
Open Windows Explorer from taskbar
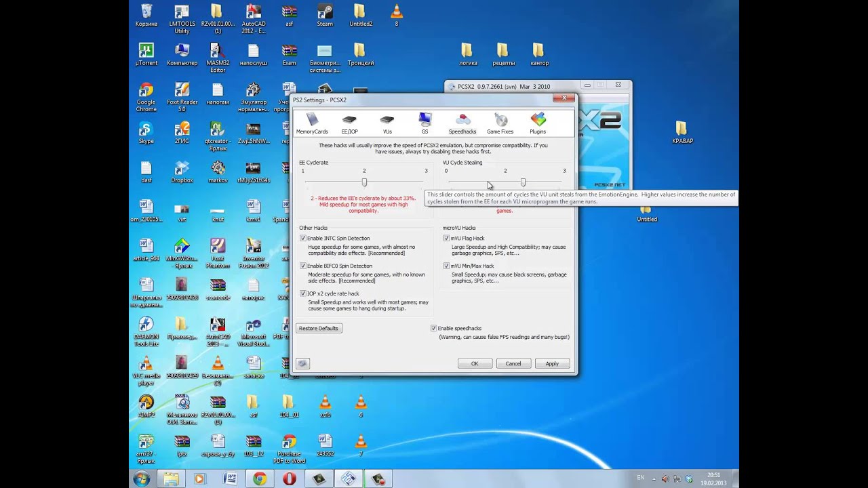point(171,479)
